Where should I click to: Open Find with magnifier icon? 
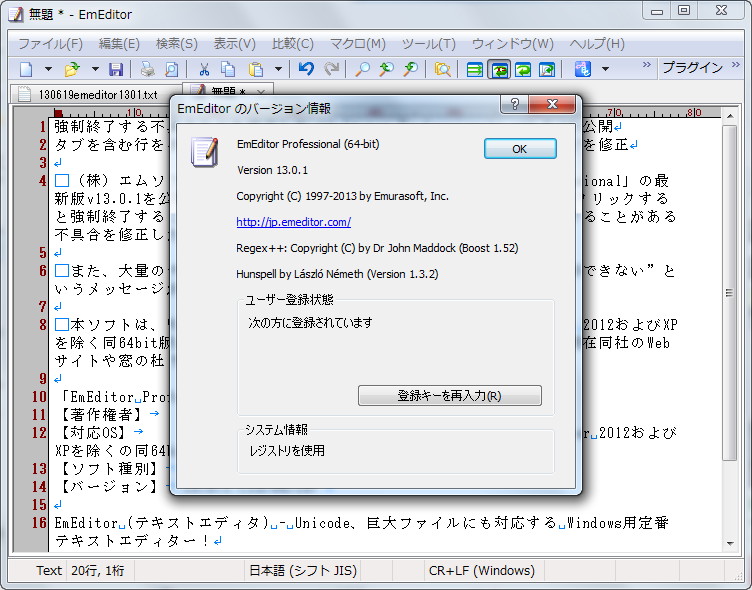(363, 69)
